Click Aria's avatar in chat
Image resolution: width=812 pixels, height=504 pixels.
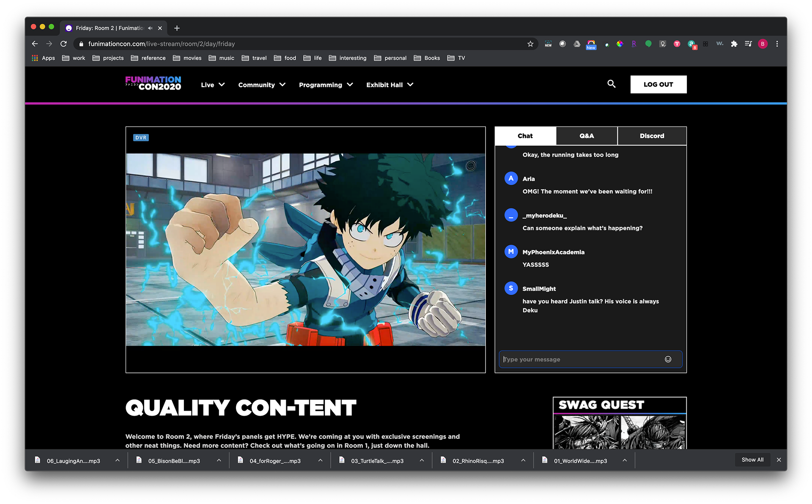coord(511,178)
